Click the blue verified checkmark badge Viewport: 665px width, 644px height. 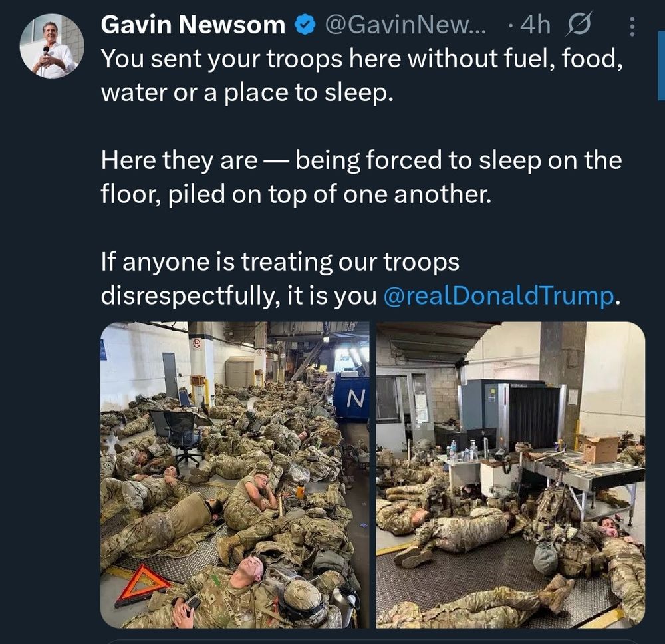coord(305,25)
